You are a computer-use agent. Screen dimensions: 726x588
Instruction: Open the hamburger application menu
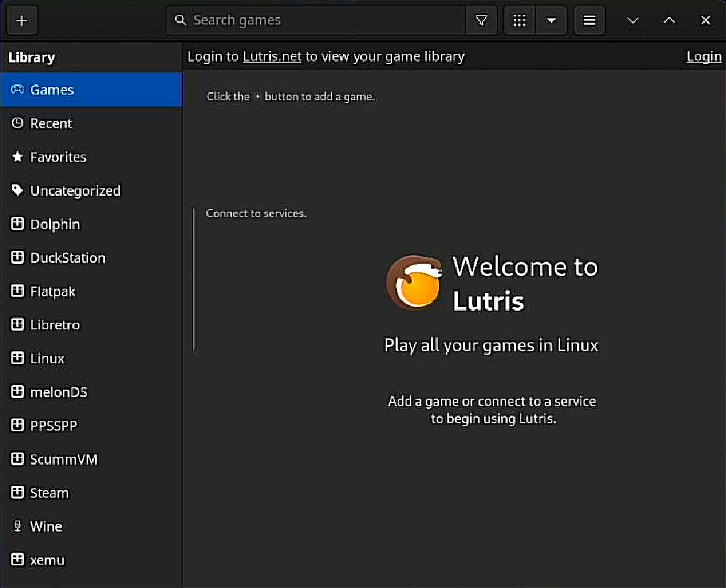pos(588,20)
